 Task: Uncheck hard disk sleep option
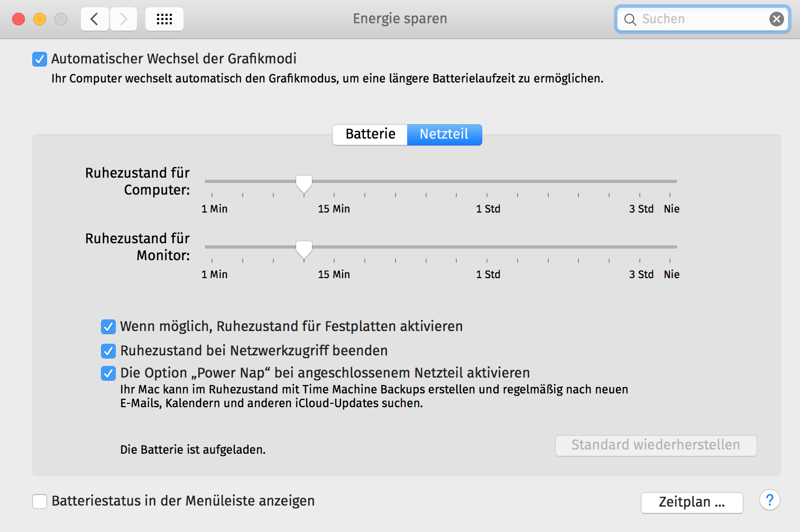(108, 327)
